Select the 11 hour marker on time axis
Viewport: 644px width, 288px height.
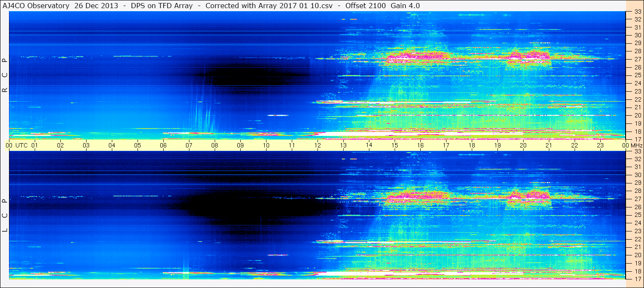(x=292, y=145)
